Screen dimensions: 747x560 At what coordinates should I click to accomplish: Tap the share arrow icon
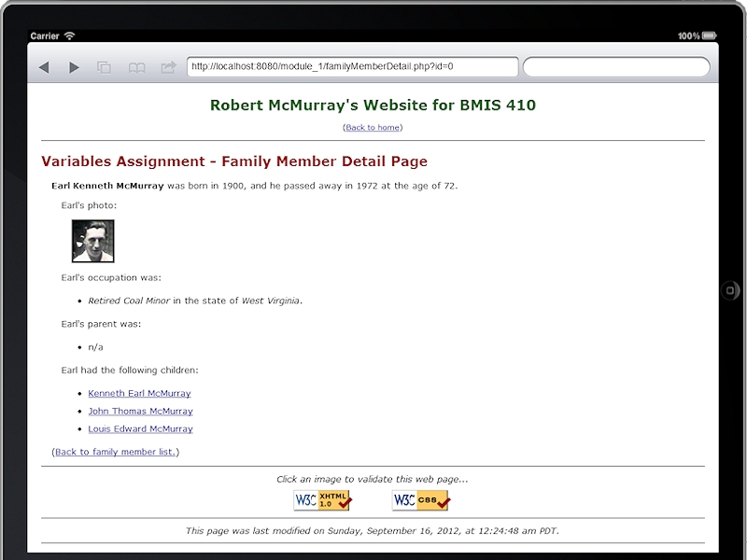pyautogui.click(x=168, y=67)
